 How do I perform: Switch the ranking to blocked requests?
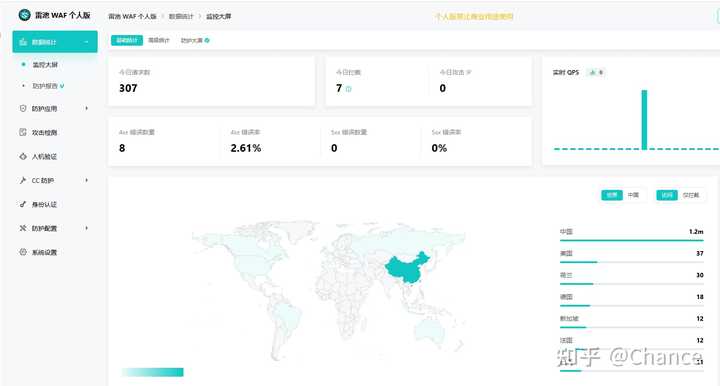(x=691, y=195)
